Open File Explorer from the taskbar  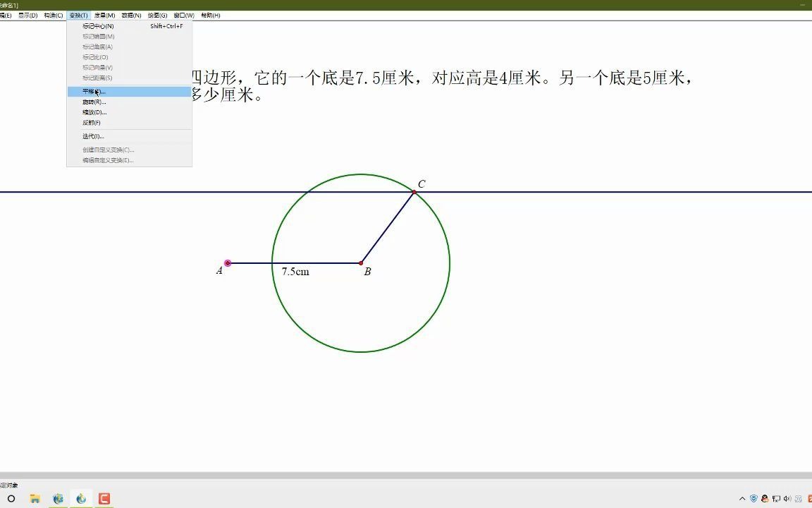click(34, 499)
